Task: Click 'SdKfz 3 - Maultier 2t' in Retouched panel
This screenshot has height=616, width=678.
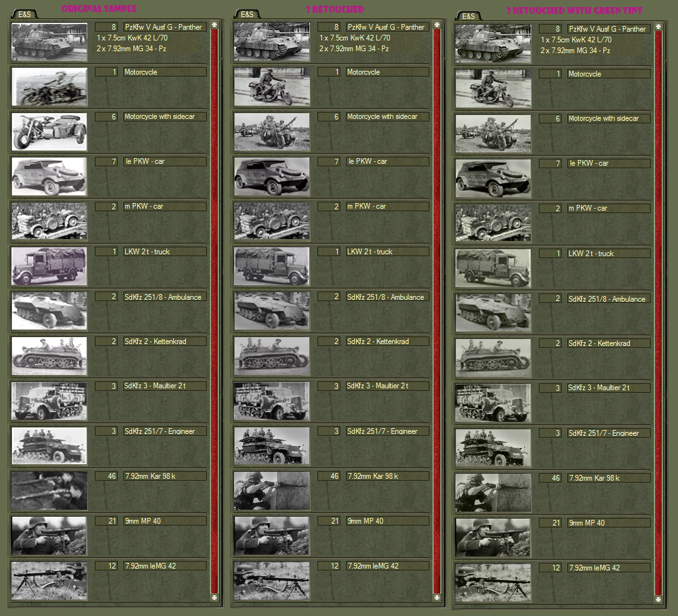Action: click(x=388, y=386)
